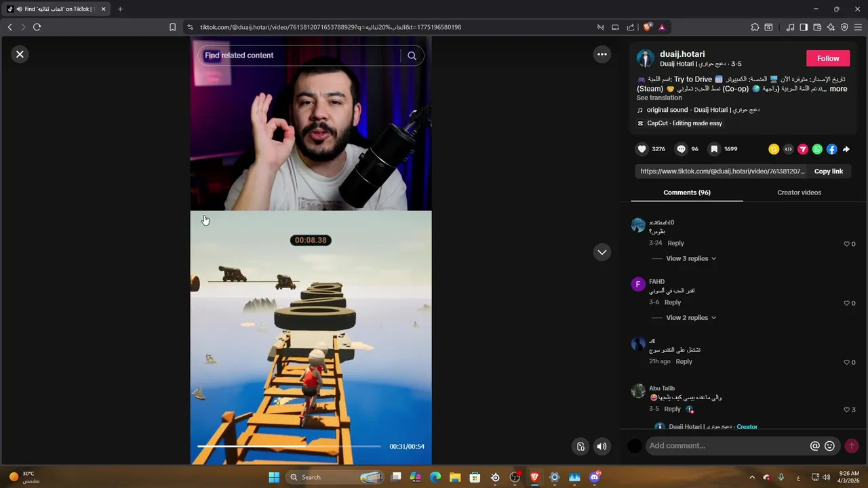The width and height of the screenshot is (868, 488).
Task: Click the music note playlist icon
Action: pos(790,27)
